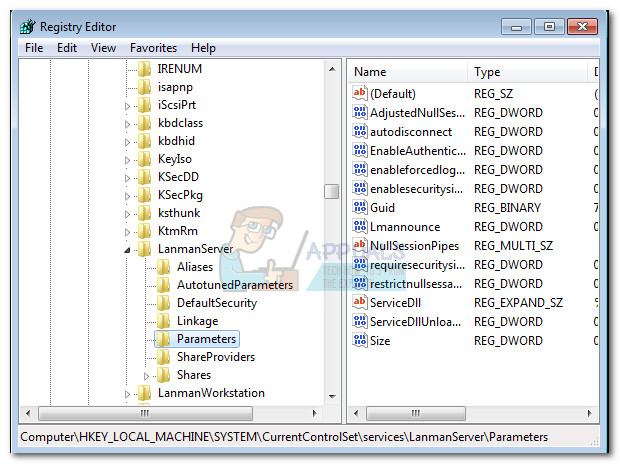This screenshot has height=464, width=620.
Task: Click the values pane horizontal scrollbar thumb
Action: (x=416, y=413)
